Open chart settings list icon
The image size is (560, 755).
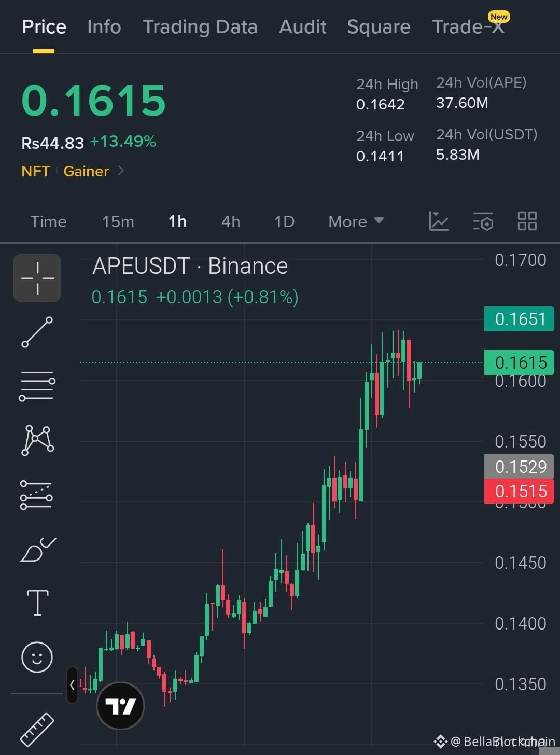tap(483, 221)
